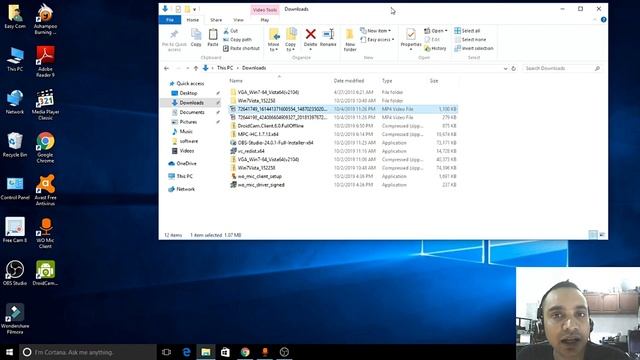The height and width of the screenshot is (360, 640).
Task: Open Properties from the ribbon
Action: point(411,39)
